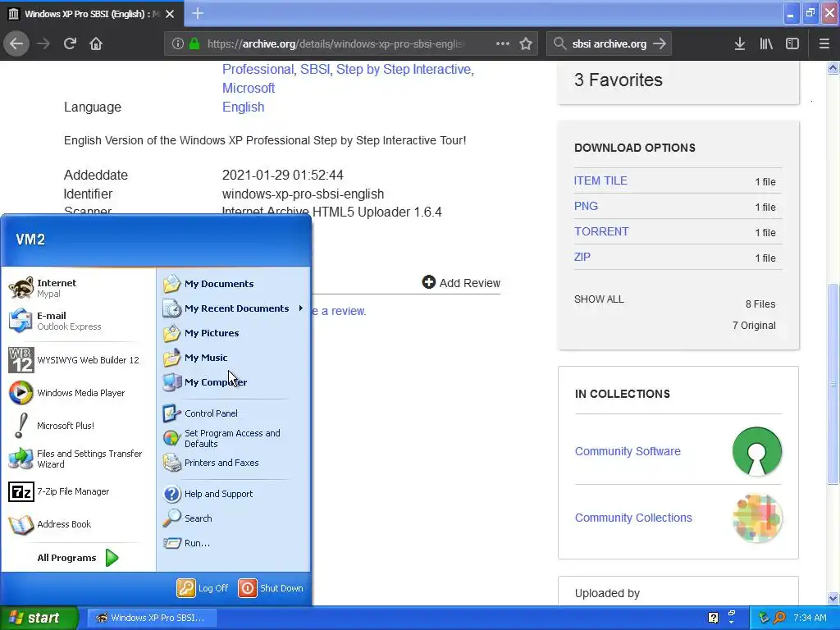Click the magnifier icon in system tray
The image size is (840, 630).
click(779, 618)
